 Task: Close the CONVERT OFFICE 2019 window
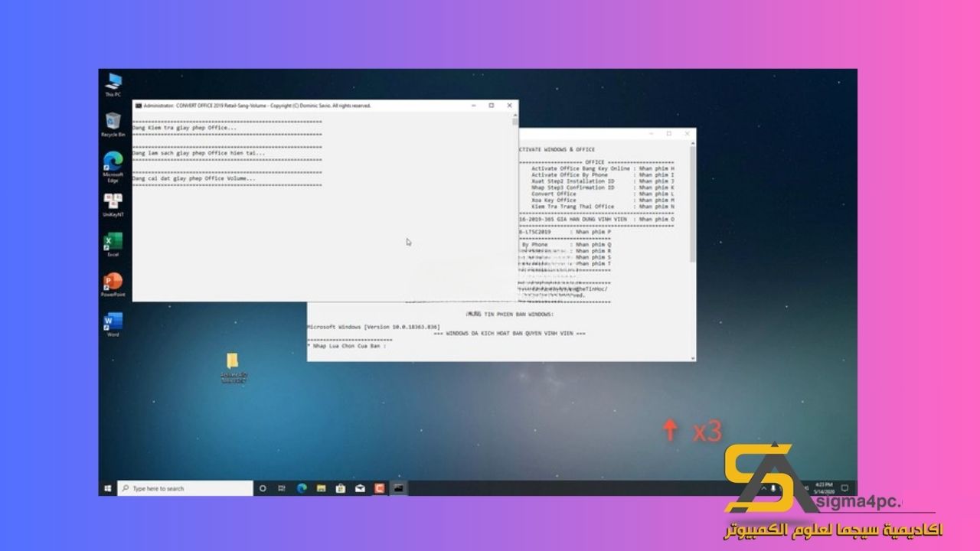pyautogui.click(x=508, y=106)
